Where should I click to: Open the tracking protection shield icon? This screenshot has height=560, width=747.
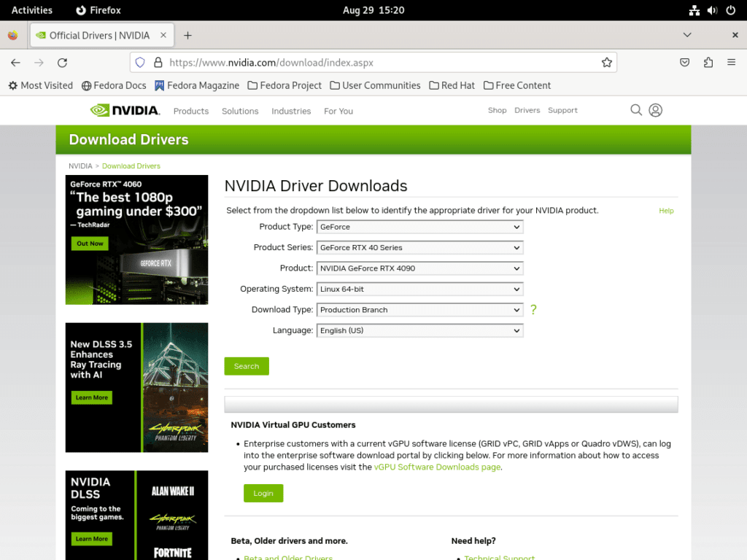[139, 62]
